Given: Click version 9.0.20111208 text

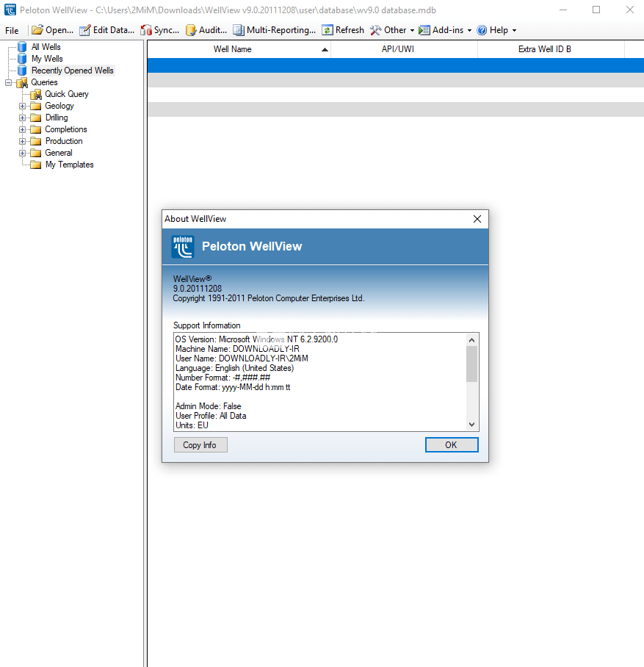Looking at the screenshot, I should click(x=197, y=289).
